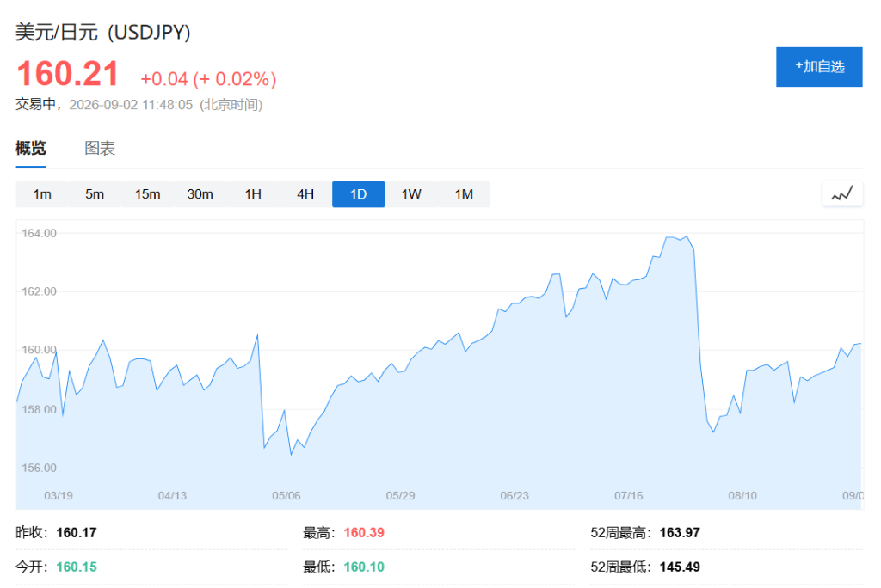Select the 1M monthly interval
The width and height of the screenshot is (881, 588).
click(x=464, y=194)
